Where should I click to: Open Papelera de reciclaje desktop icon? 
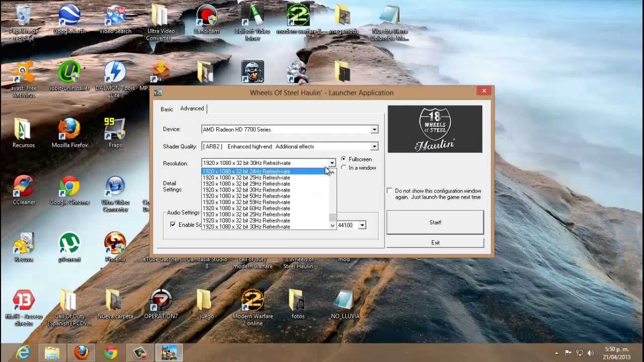[x=24, y=22]
